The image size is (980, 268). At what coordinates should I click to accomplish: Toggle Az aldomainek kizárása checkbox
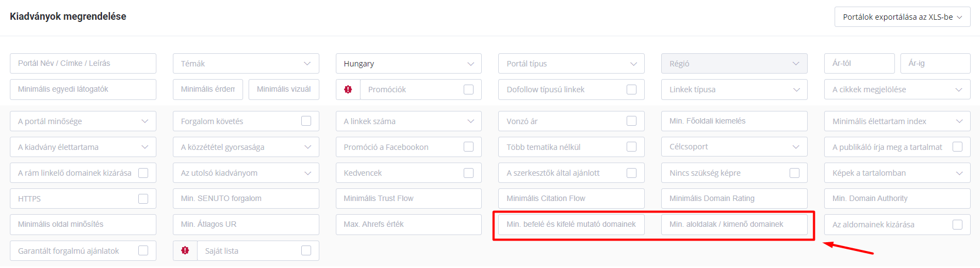958,225
